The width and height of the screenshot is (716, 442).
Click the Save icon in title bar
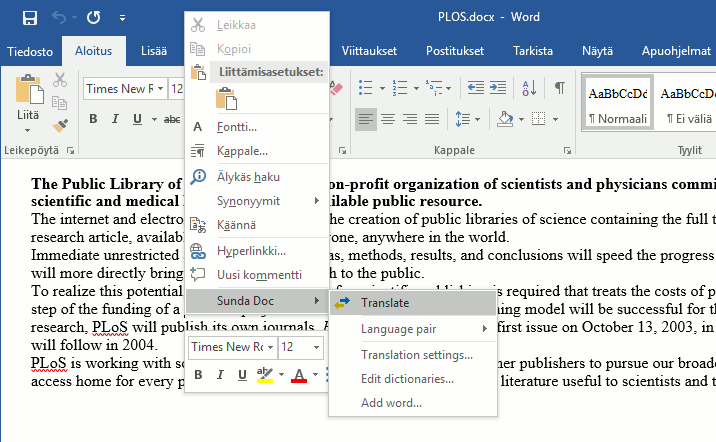[x=30, y=18]
